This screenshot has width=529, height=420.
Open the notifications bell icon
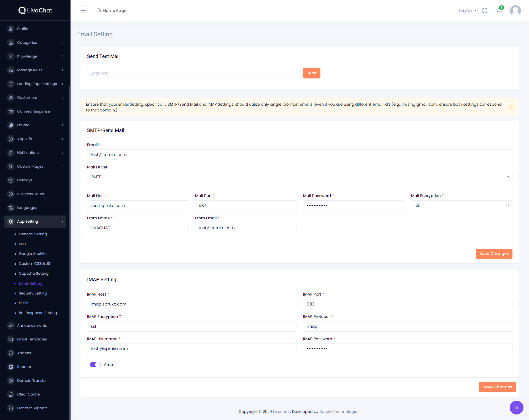coord(499,10)
